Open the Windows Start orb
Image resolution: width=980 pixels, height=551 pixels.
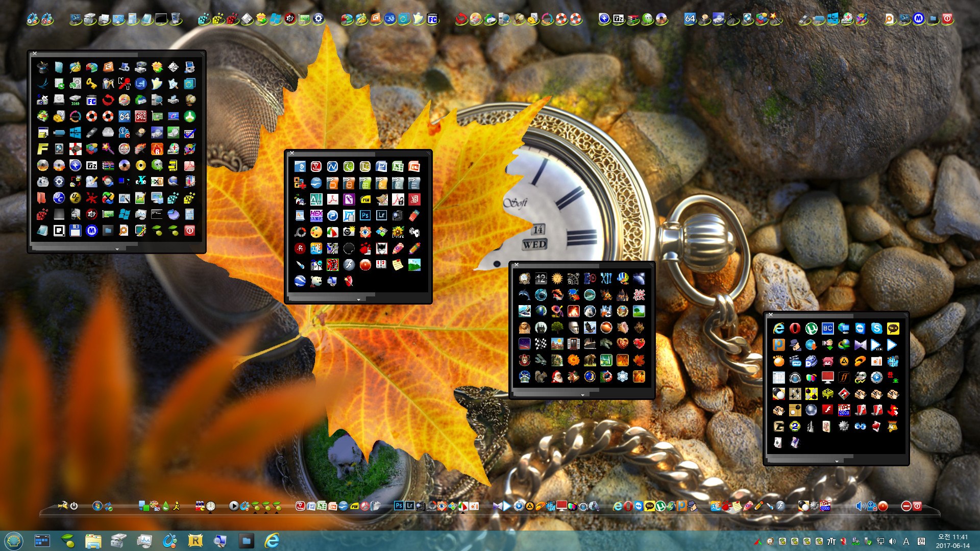pyautogui.click(x=14, y=540)
